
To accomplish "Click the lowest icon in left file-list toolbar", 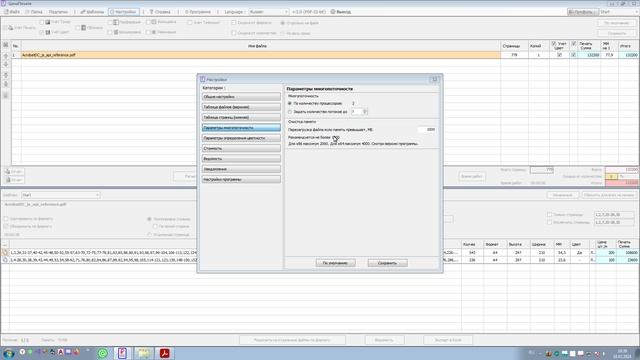I will (6, 95).
